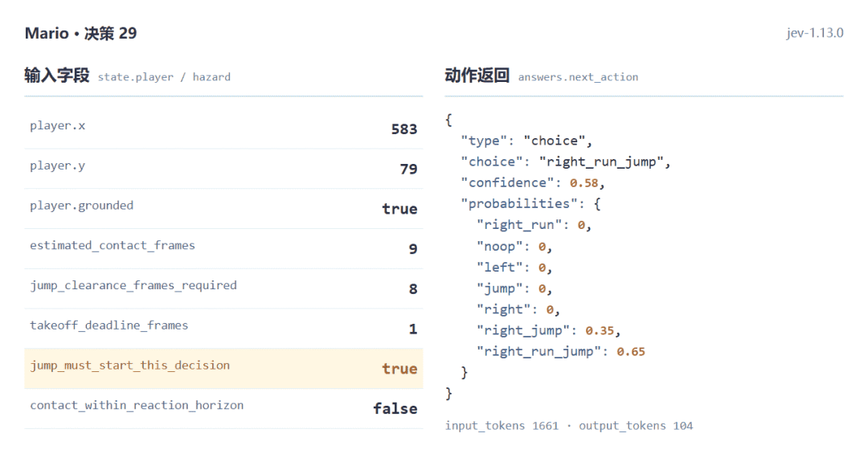Click the "right": 0 probability line
Image resolution: width=868 pixels, height=462 pixels.
tap(518, 309)
